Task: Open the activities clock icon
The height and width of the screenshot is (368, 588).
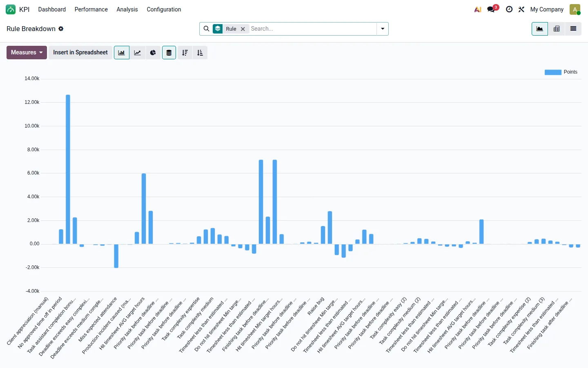Action: [509, 9]
